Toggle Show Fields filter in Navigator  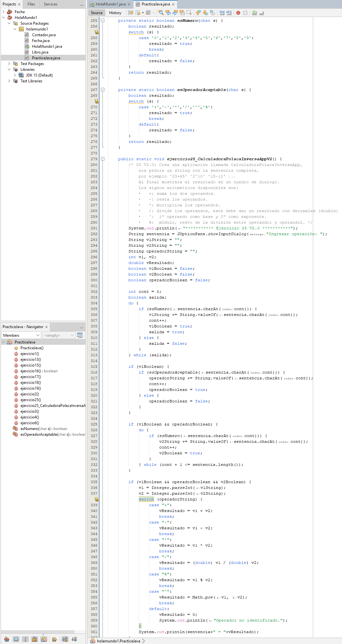[x=16, y=639]
